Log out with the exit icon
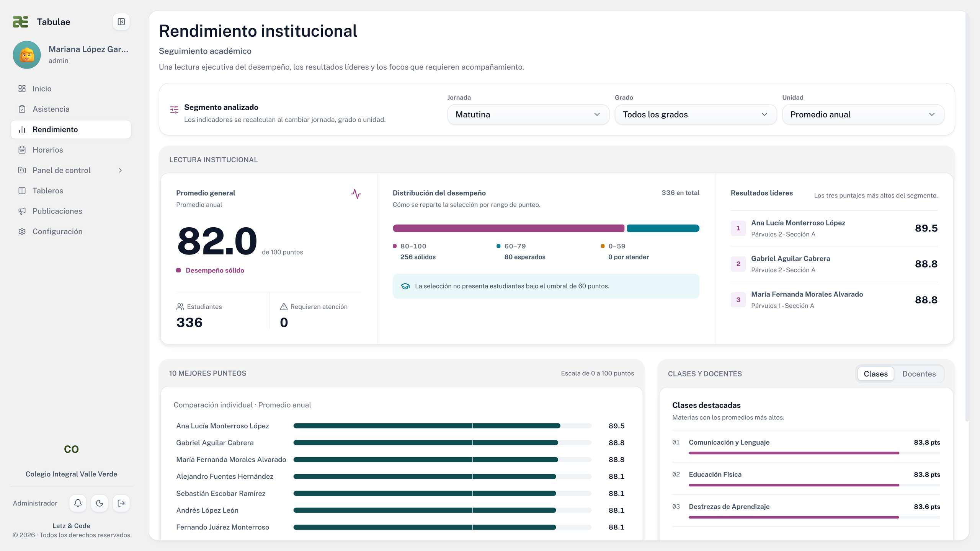This screenshot has height=551, width=980. [x=121, y=503]
